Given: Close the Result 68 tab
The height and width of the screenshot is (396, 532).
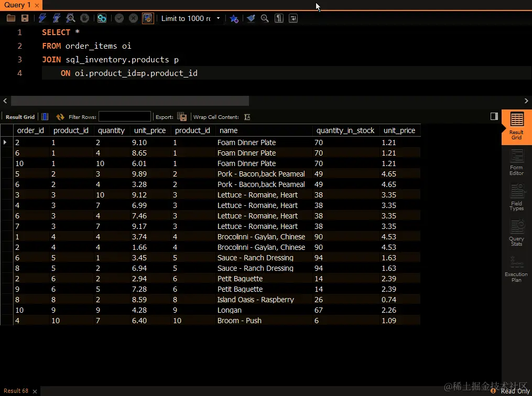Looking at the screenshot, I should pos(35,392).
